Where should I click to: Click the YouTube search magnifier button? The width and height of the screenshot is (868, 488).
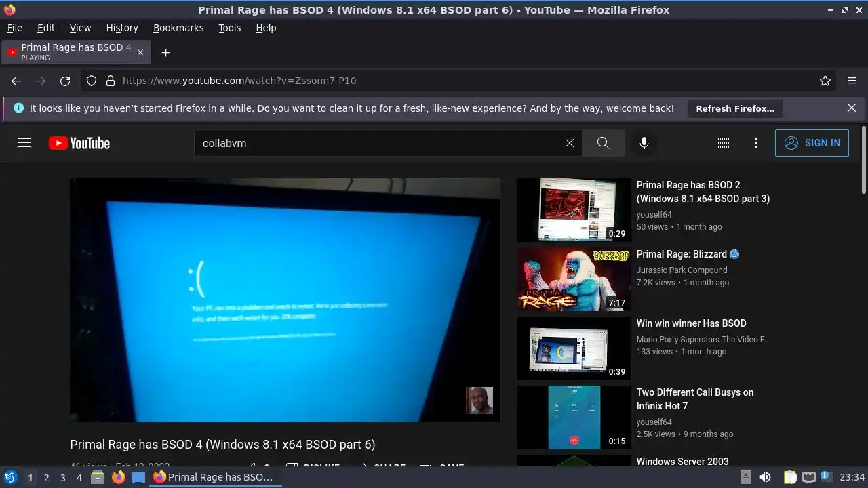coord(603,143)
